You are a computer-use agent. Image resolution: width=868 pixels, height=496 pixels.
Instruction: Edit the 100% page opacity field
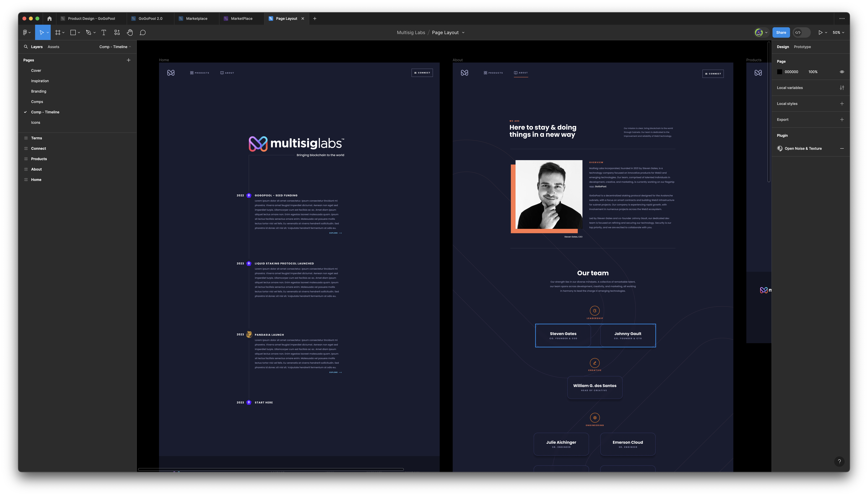pyautogui.click(x=813, y=72)
